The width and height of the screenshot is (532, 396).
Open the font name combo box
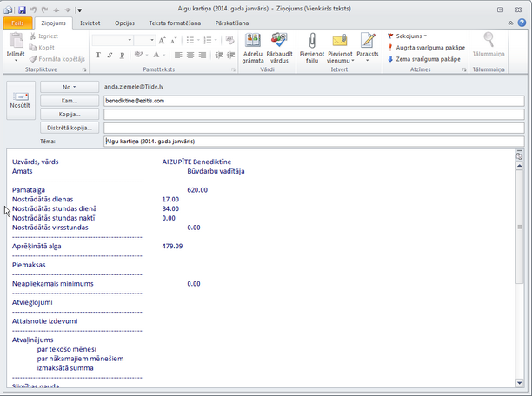point(112,40)
